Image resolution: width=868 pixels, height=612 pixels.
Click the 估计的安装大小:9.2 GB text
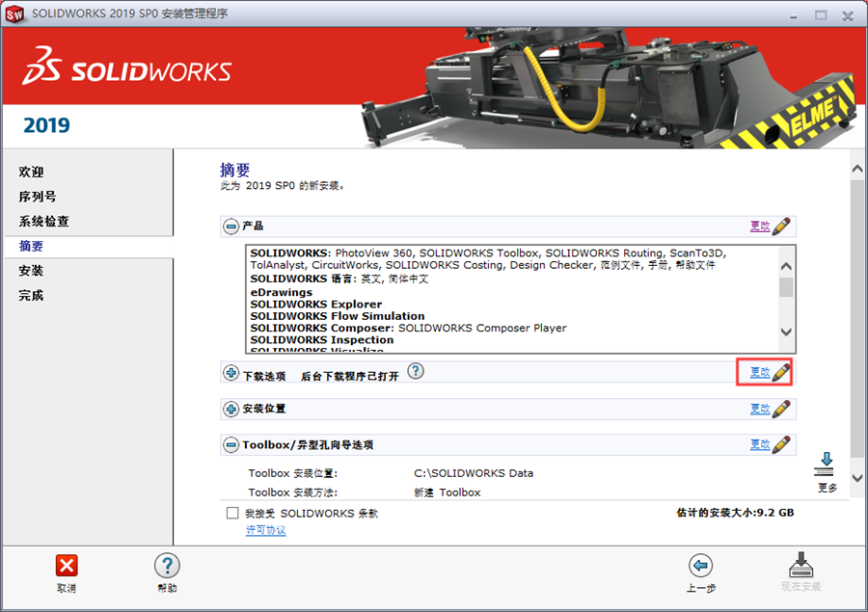click(x=735, y=513)
